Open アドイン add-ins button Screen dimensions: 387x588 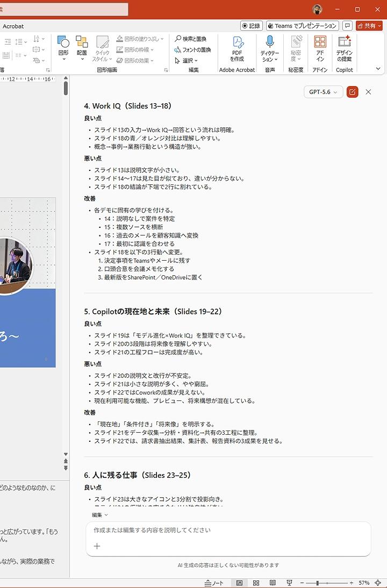coord(320,49)
